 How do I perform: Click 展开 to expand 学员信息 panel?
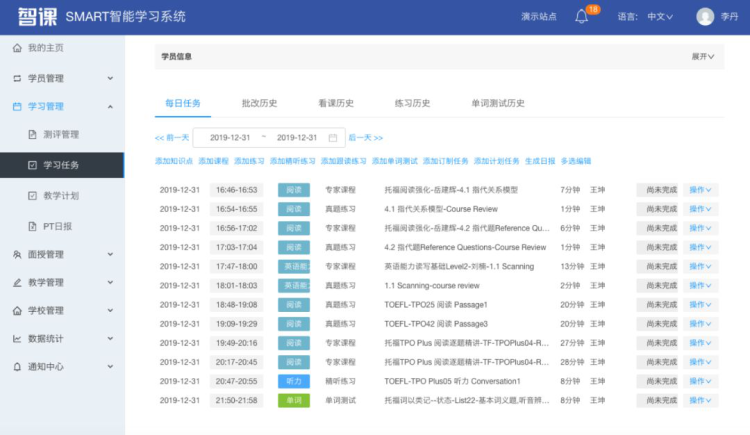tap(703, 57)
